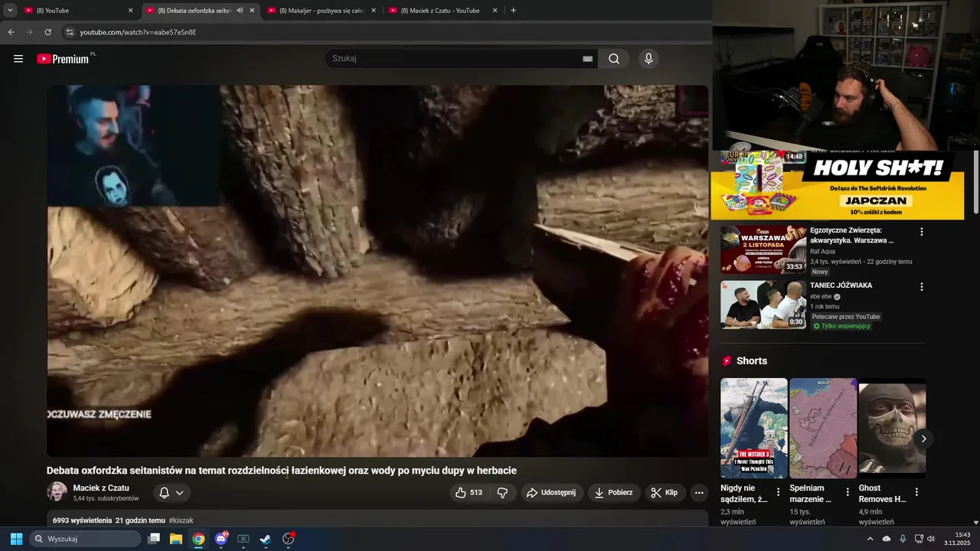
Task: Click the Pobierz download button
Action: pyautogui.click(x=613, y=493)
